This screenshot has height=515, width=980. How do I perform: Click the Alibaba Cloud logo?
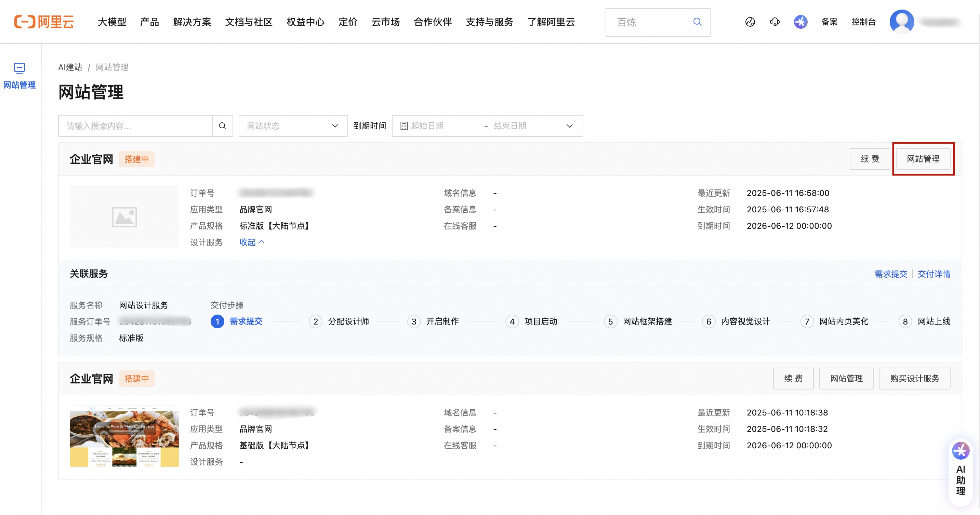(x=43, y=22)
